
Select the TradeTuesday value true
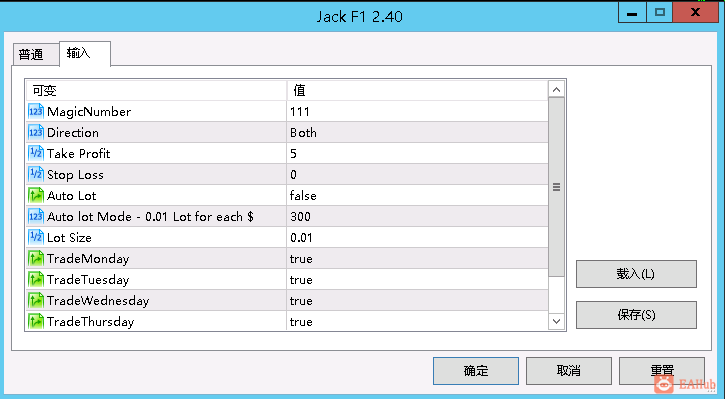pos(301,280)
